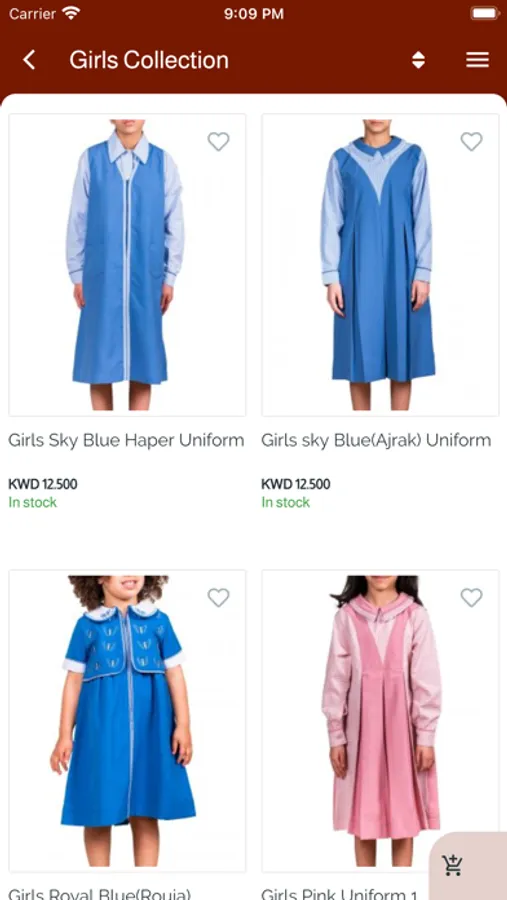
Task: Open the sort options arrows icon
Action: (x=419, y=60)
